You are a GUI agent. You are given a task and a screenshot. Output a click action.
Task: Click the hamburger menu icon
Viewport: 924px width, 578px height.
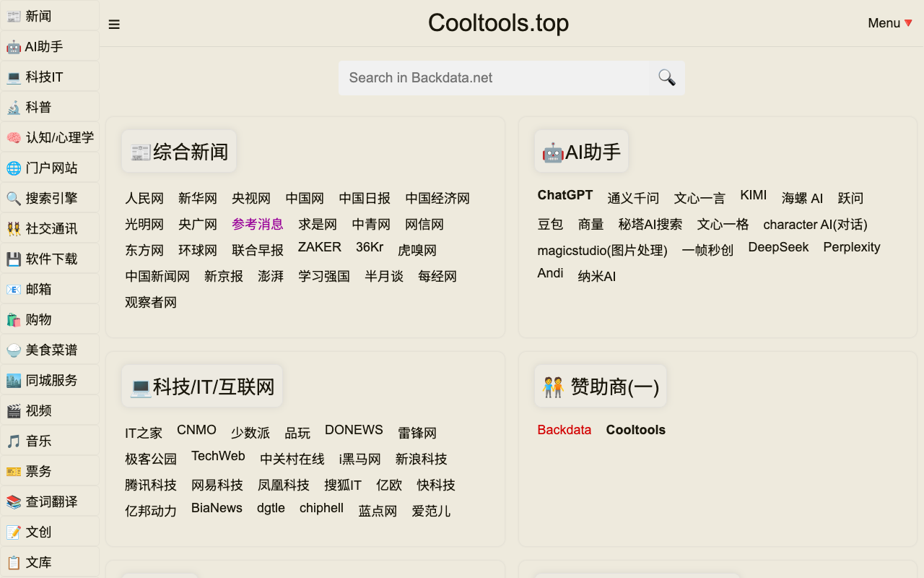[114, 24]
